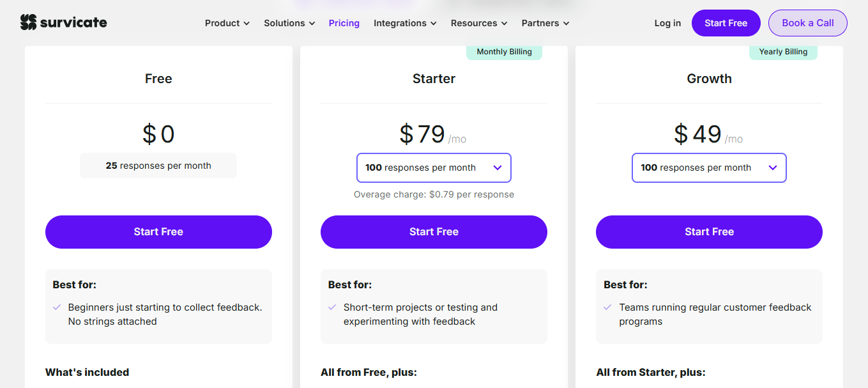The image size is (868, 388).
Task: Click the Log in link
Action: pyautogui.click(x=667, y=23)
